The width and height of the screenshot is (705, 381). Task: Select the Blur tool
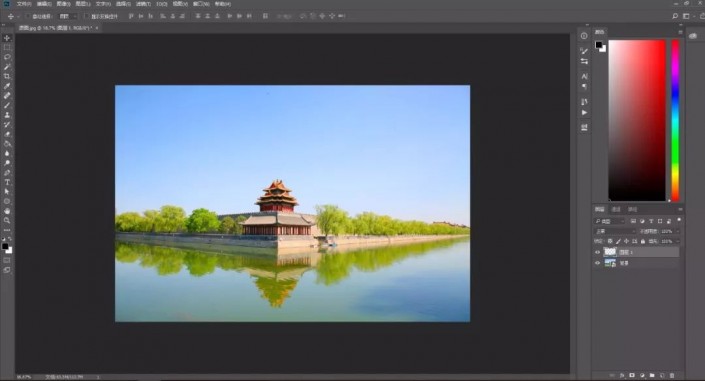[x=7, y=153]
